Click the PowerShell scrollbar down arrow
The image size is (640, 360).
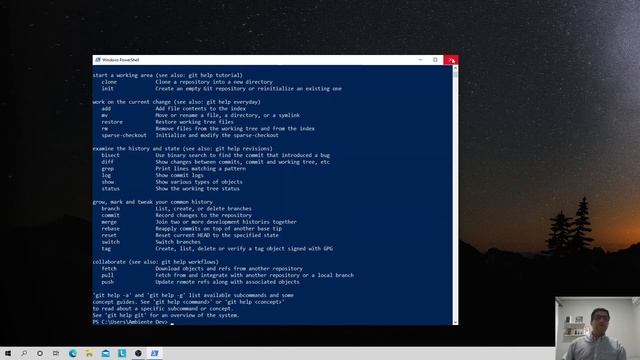click(x=455, y=322)
